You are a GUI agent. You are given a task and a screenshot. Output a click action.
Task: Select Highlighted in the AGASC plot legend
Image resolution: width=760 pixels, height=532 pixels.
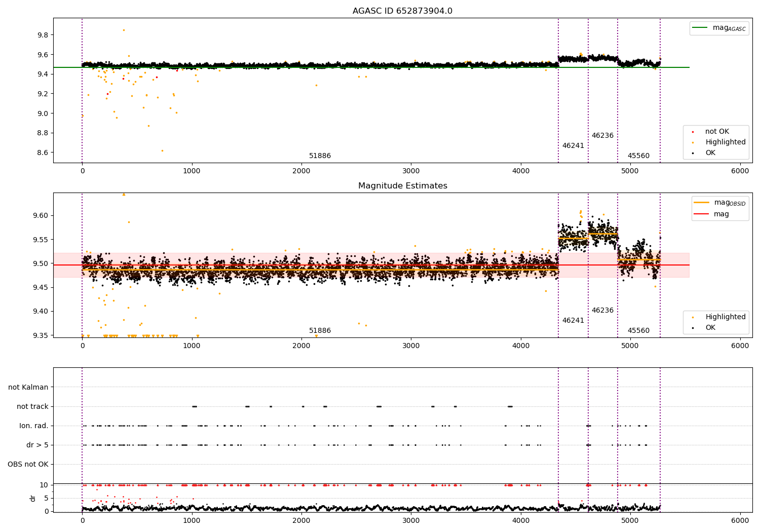pyautogui.click(x=725, y=142)
